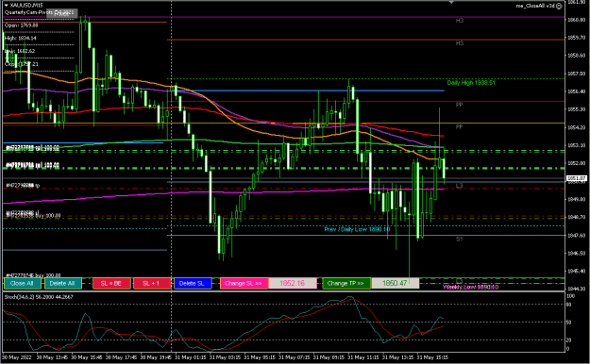Select the current price label on price axis

coord(576,178)
